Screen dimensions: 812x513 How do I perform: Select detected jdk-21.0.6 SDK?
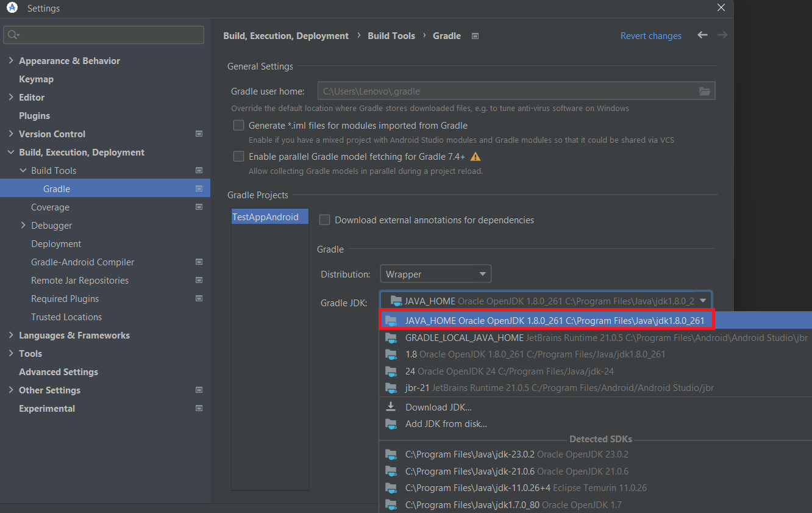tap(596, 471)
